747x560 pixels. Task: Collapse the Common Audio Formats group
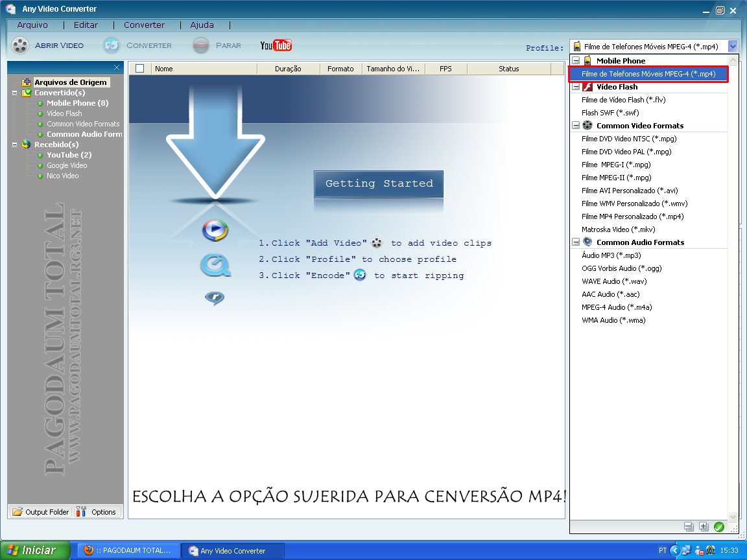(x=576, y=242)
